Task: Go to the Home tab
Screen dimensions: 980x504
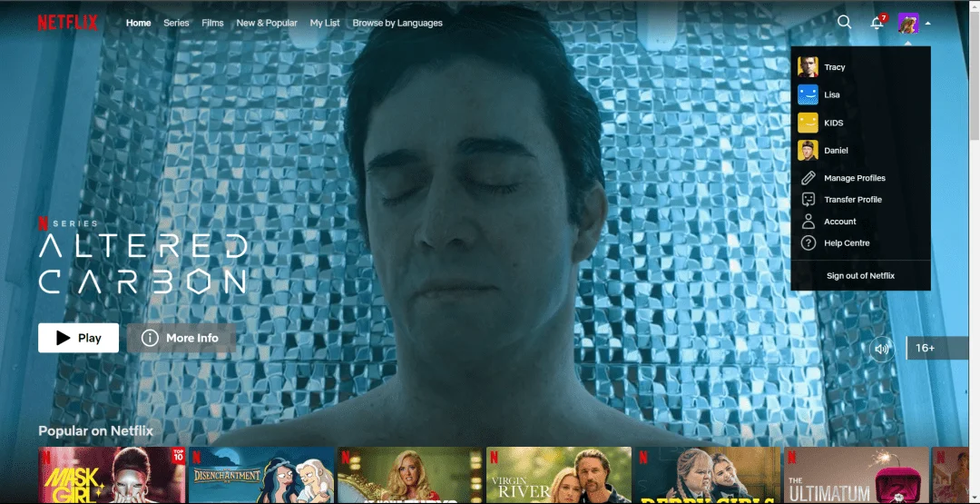Action: (138, 23)
